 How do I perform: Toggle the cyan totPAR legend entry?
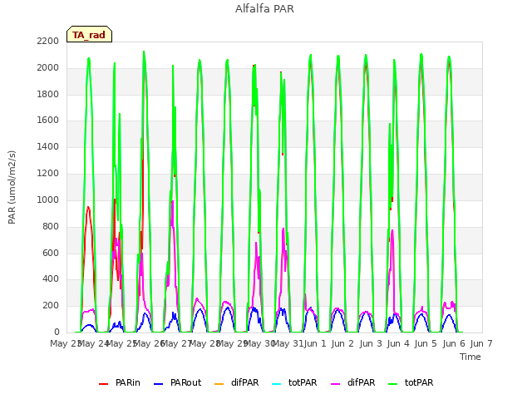(294, 382)
